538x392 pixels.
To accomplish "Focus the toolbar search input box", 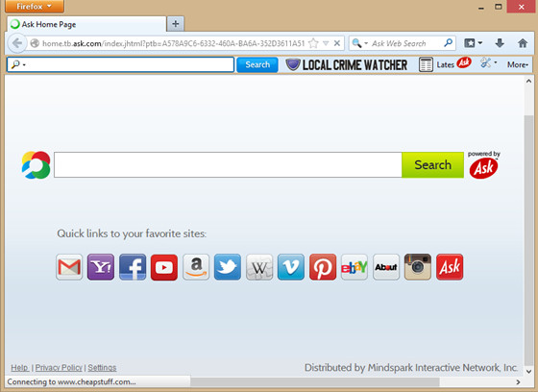I will (120, 64).
